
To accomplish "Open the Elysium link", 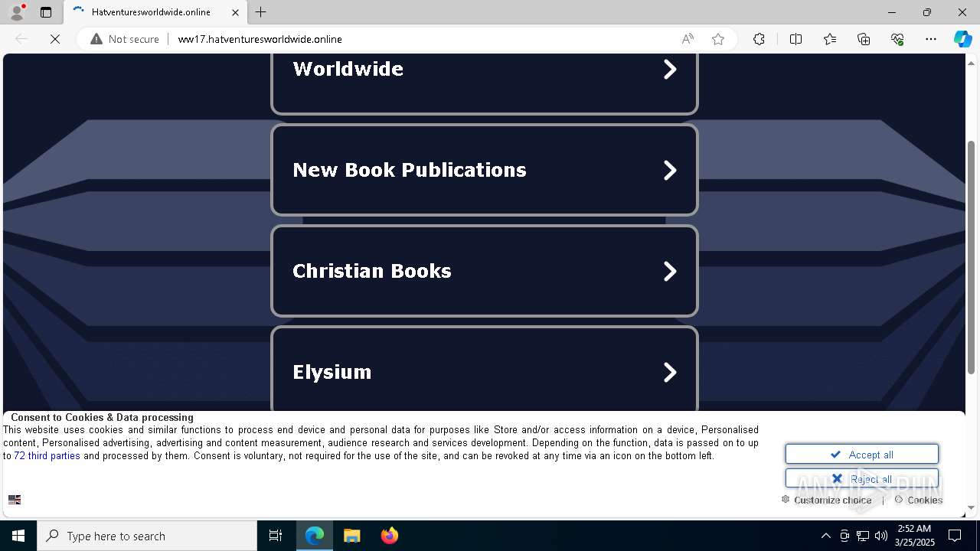I will click(x=485, y=370).
